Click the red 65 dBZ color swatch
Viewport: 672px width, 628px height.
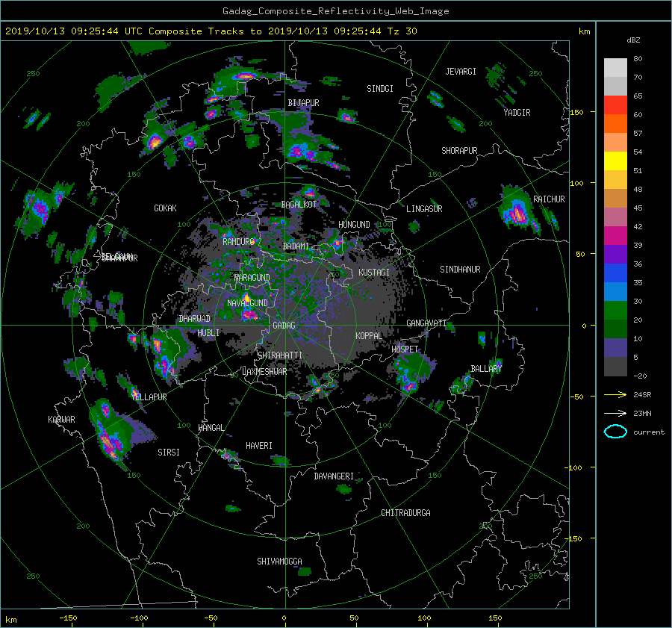click(x=615, y=105)
